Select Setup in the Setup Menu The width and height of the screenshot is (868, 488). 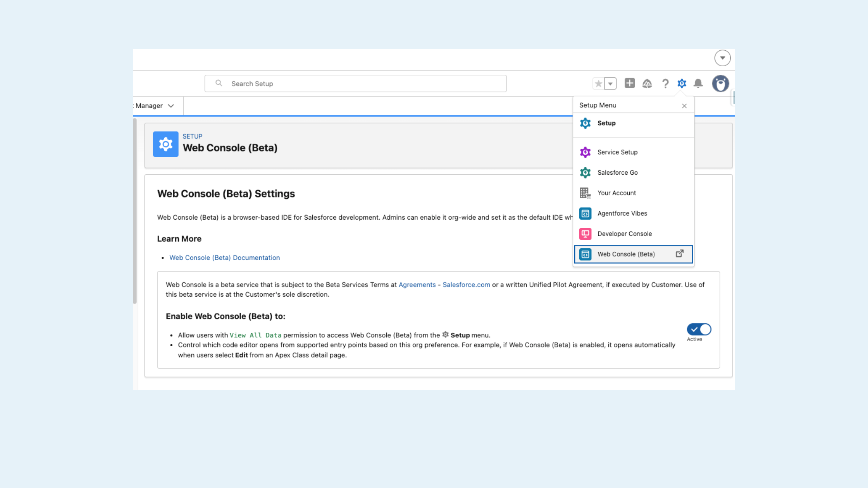633,123
